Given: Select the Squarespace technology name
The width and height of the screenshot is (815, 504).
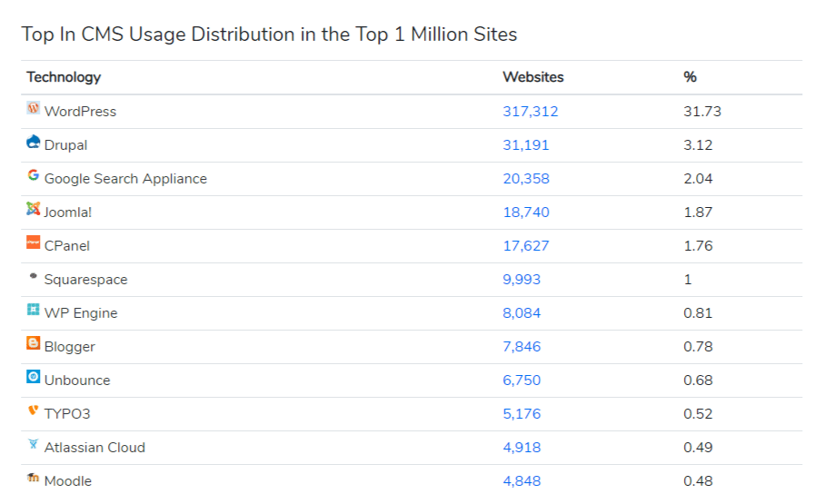Looking at the screenshot, I should tap(85, 280).
